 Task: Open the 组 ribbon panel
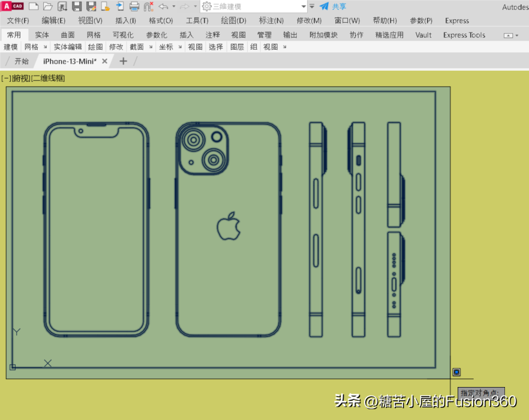point(254,47)
